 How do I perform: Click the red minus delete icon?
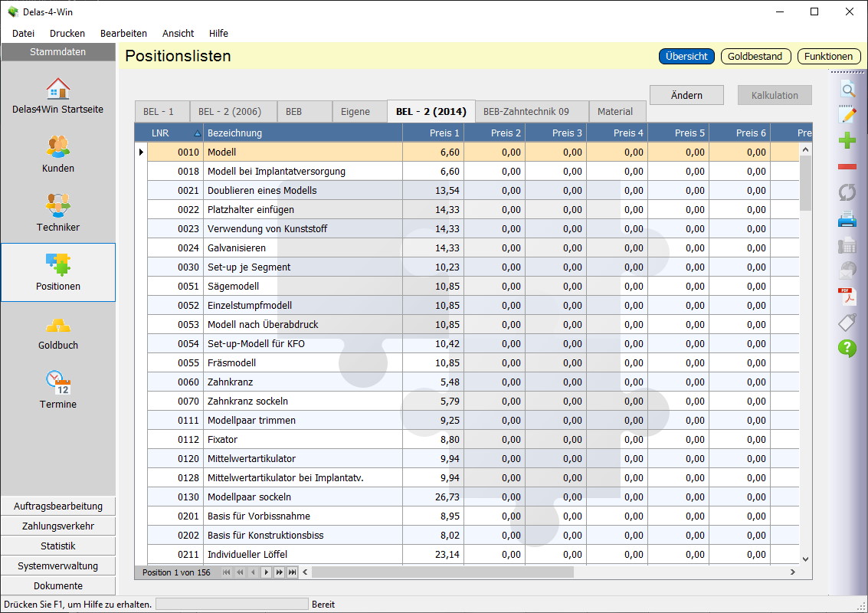click(847, 166)
